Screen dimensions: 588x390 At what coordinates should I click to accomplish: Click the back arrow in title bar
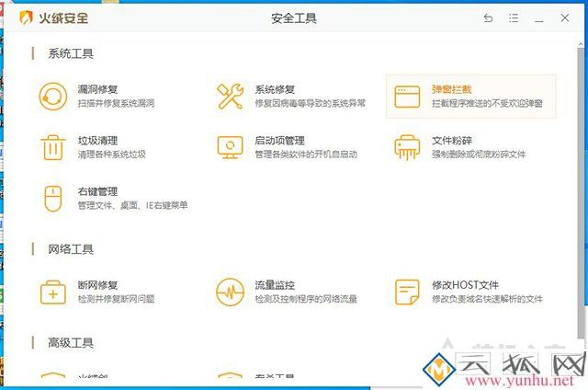tap(488, 17)
